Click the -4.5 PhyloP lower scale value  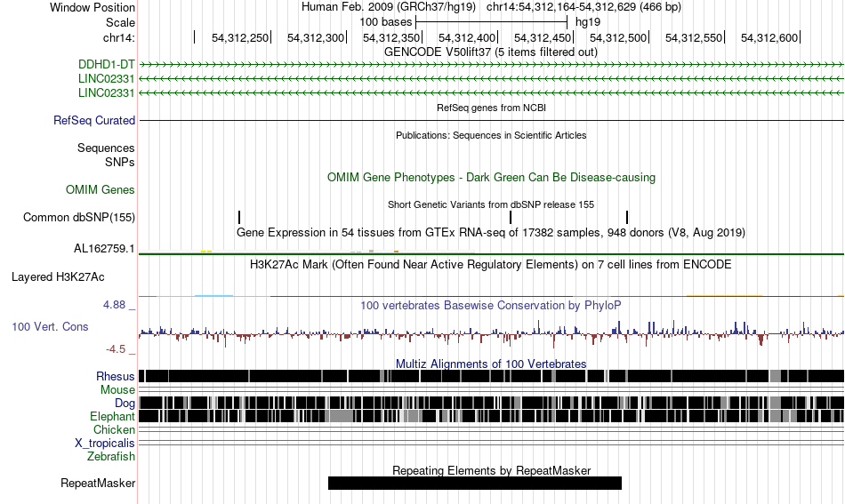(116, 349)
